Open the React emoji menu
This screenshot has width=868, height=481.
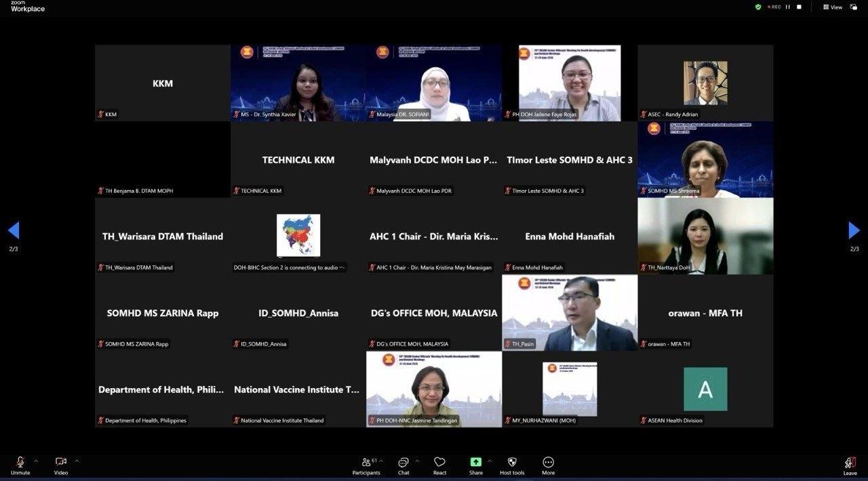click(439, 465)
